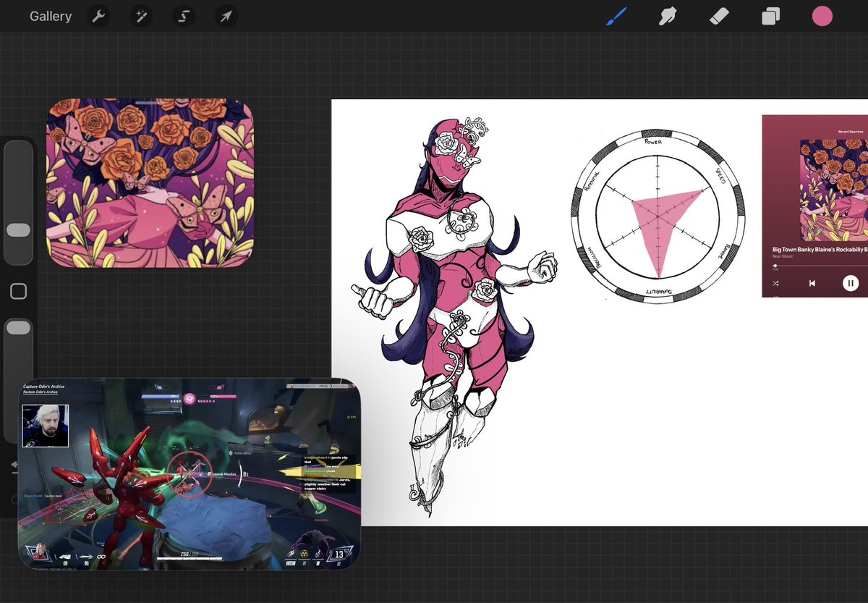This screenshot has width=868, height=603.
Task: Click 'Capture Odin's Archive' objective text in video
Action: pos(43,387)
